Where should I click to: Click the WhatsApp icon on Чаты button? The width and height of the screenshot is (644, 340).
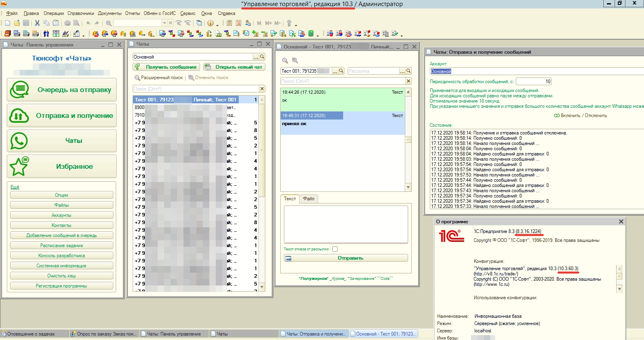[x=19, y=141]
